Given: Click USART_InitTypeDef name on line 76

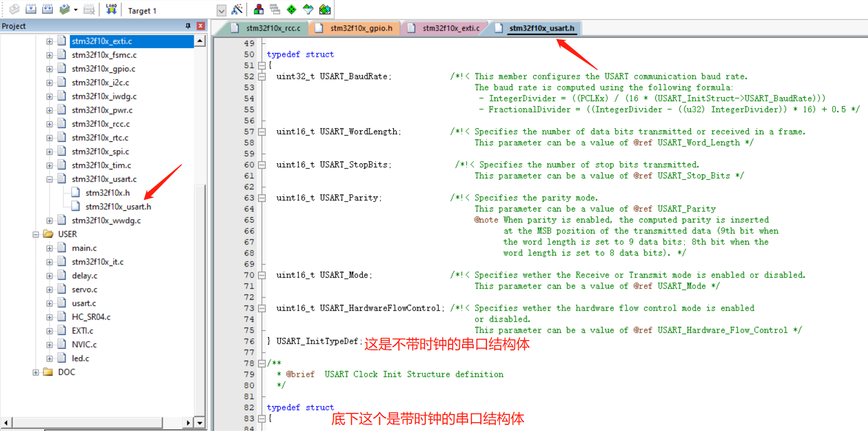Looking at the screenshot, I should (x=317, y=342).
